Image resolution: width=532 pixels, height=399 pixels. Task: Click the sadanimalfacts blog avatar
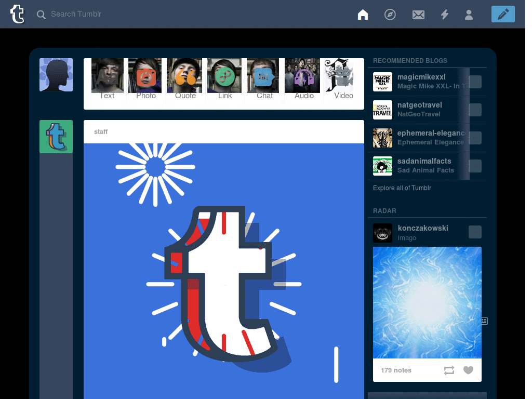pos(382,166)
